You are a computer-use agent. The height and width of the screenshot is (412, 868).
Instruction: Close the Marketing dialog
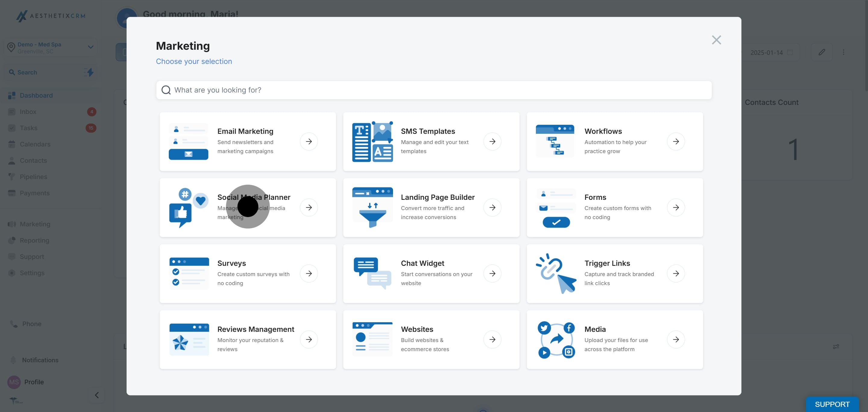point(716,40)
